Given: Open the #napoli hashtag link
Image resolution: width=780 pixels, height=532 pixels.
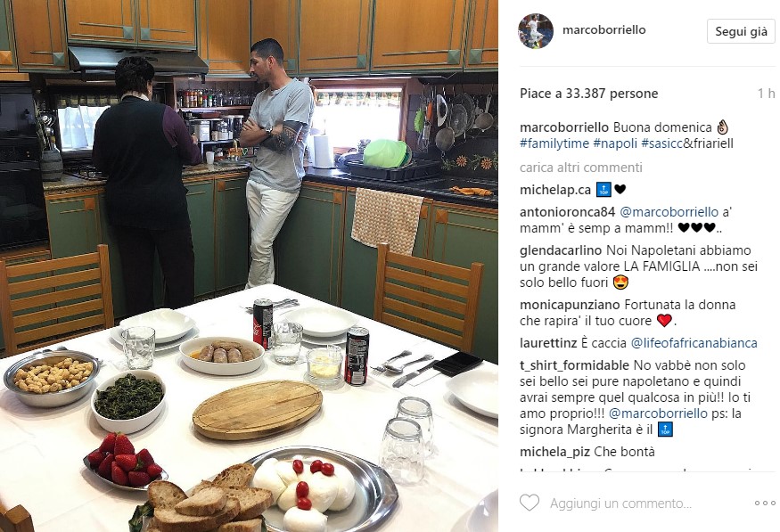Looking at the screenshot, I should click(x=615, y=143).
